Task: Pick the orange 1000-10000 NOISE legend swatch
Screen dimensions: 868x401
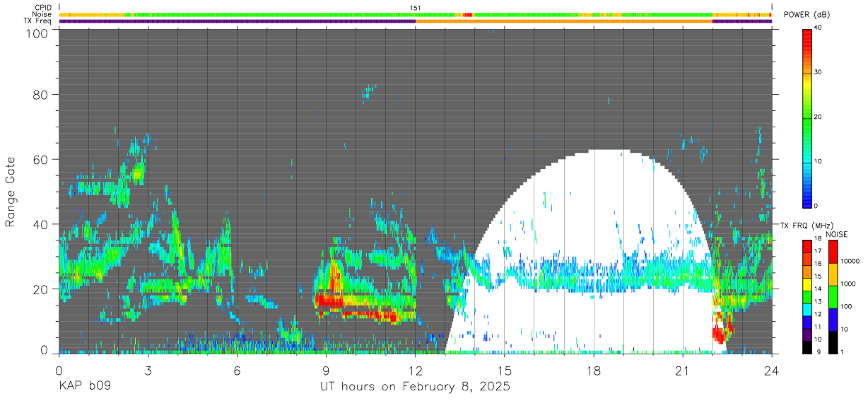Action: point(833,274)
